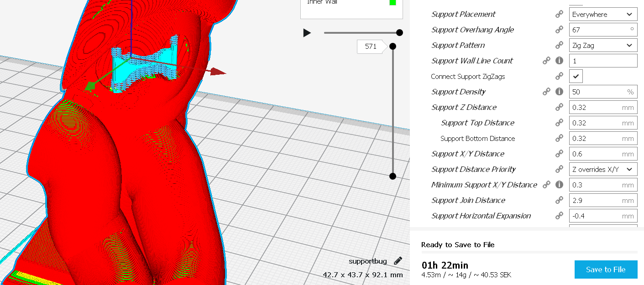Click the Support X/Y Distance field

(603, 154)
